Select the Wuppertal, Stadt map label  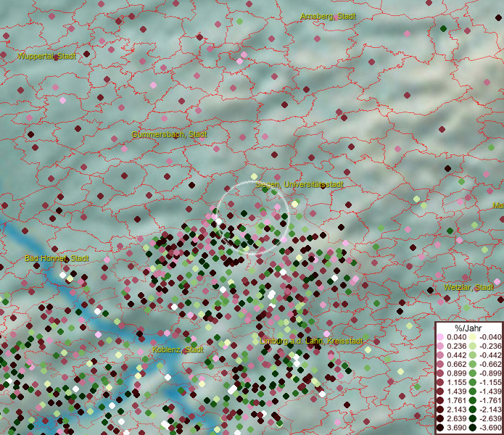click(x=46, y=57)
